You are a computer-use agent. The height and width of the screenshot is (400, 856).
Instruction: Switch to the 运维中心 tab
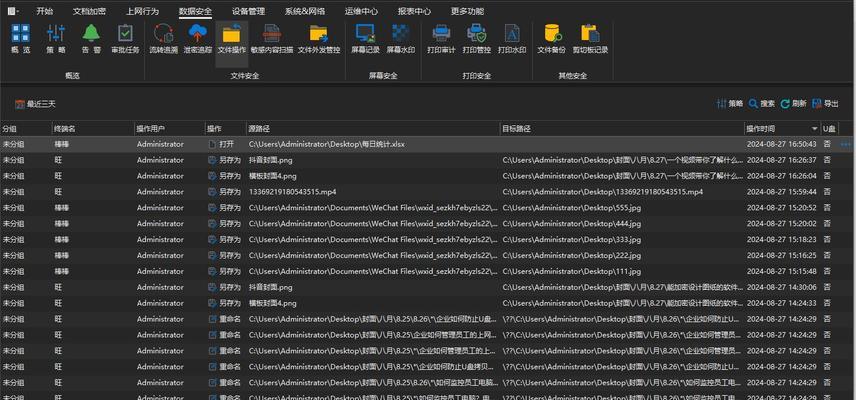point(361,11)
